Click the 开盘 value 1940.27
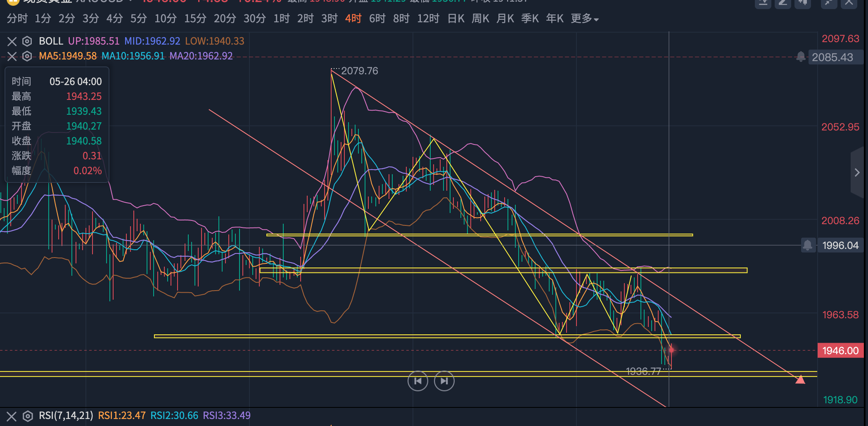 point(84,126)
